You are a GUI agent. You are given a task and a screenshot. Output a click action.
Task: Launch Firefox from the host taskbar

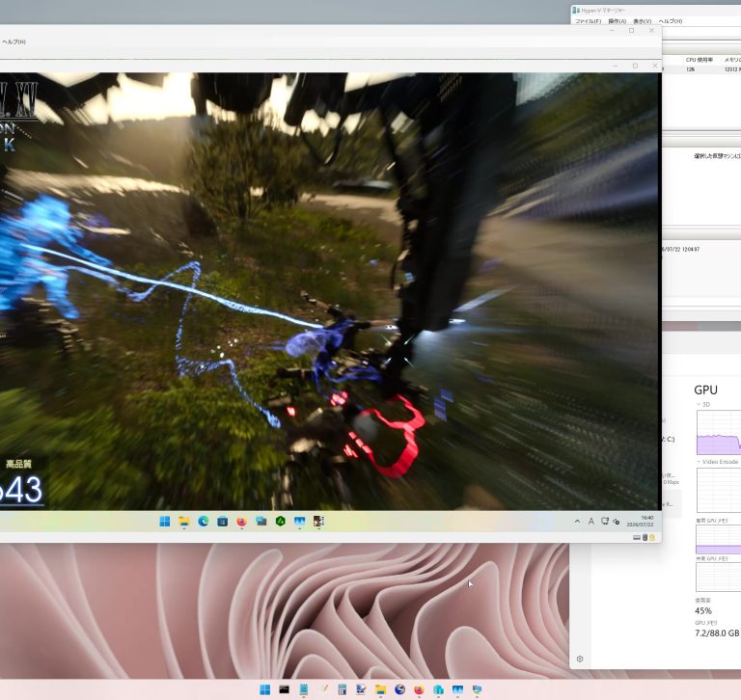419,689
